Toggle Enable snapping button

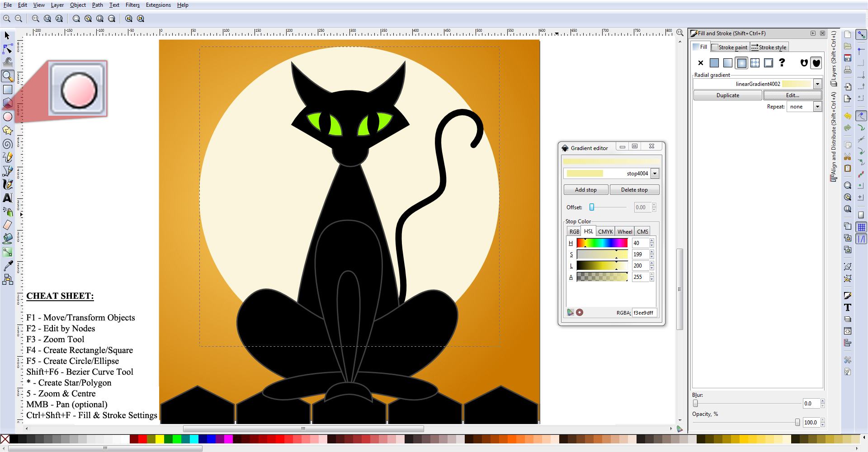point(861,34)
